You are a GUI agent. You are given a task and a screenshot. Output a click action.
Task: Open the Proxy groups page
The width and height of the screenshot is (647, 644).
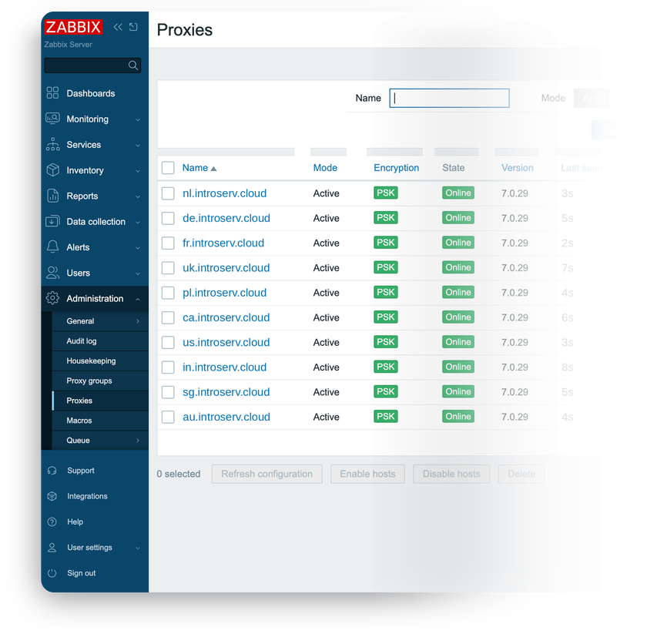100,381
